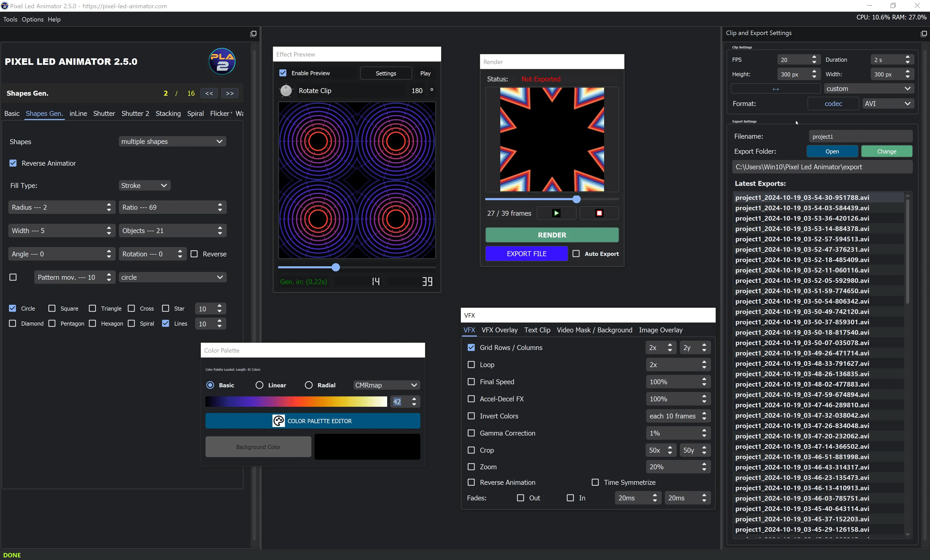Stop render playback with red square
930x560 pixels.
pos(599,213)
